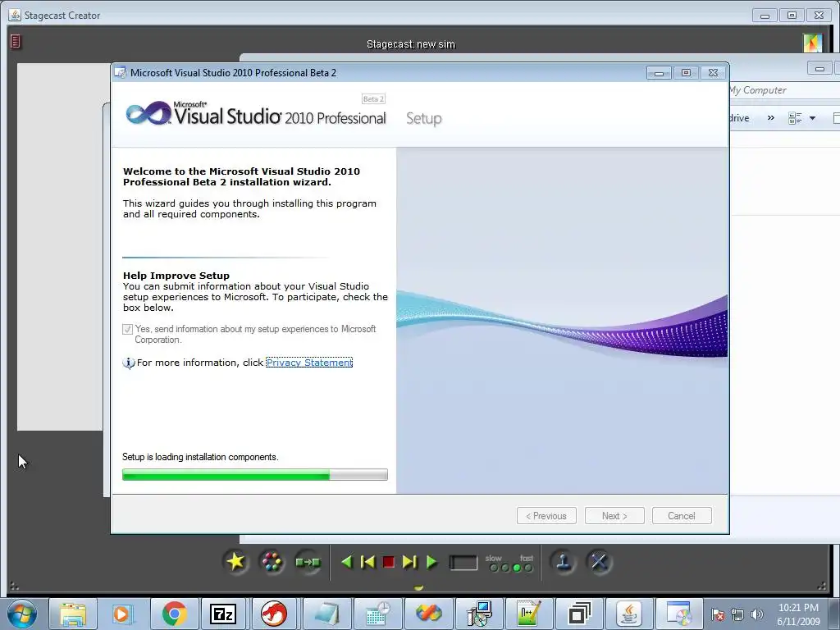Click the Visual Studio infinity logo
This screenshot has height=630, width=840.
pyautogui.click(x=148, y=113)
